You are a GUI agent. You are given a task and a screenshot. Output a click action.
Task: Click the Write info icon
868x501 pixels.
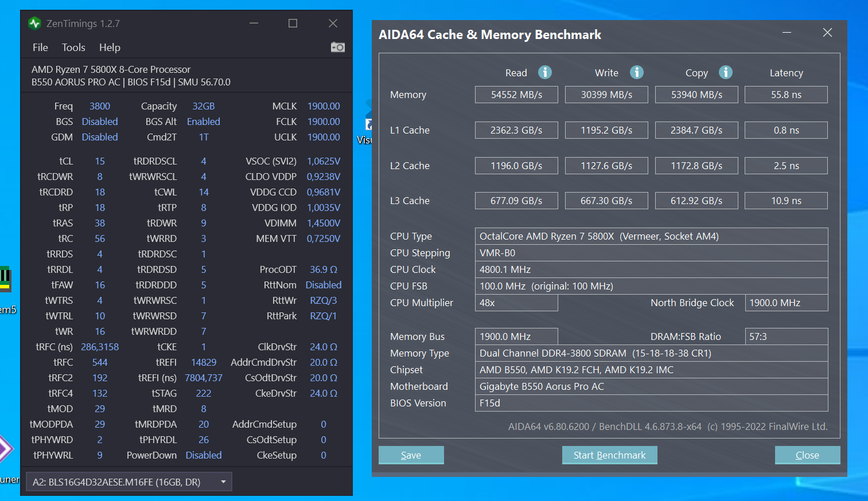point(637,72)
